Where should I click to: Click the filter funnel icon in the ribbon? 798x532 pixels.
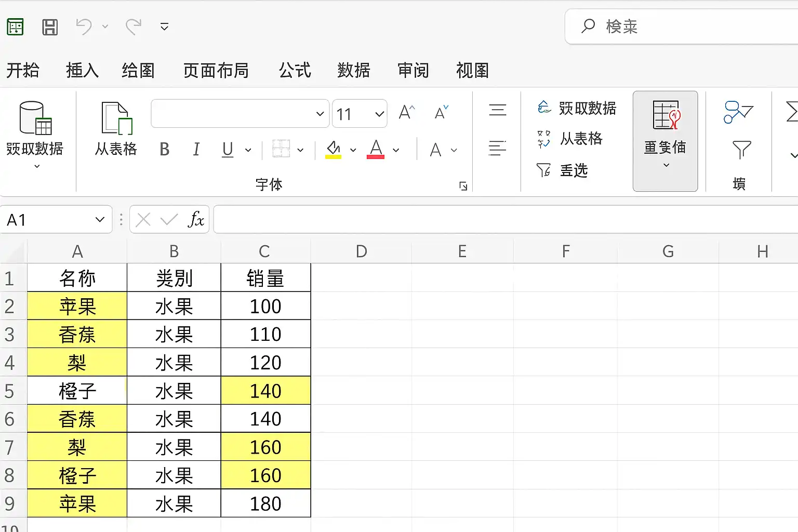[x=741, y=150]
